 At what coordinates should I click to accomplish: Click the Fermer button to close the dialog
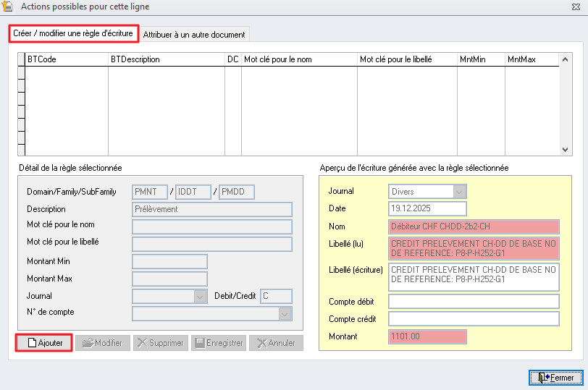[555, 378]
